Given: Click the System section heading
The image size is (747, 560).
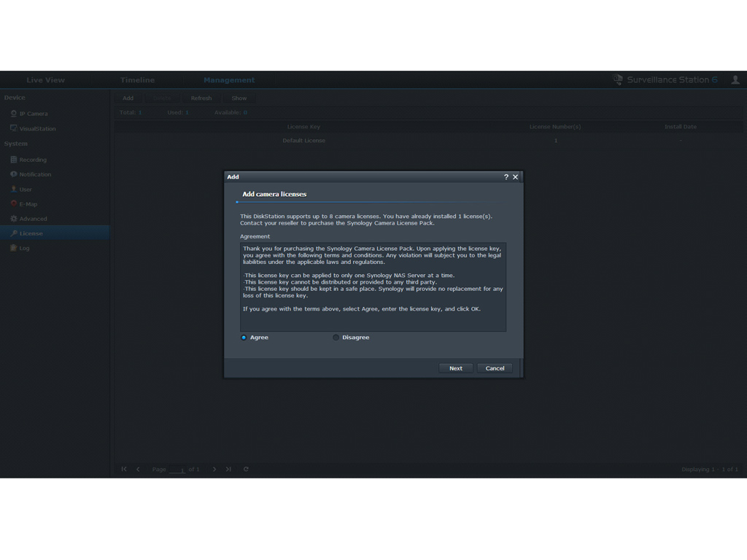Looking at the screenshot, I should pyautogui.click(x=16, y=144).
